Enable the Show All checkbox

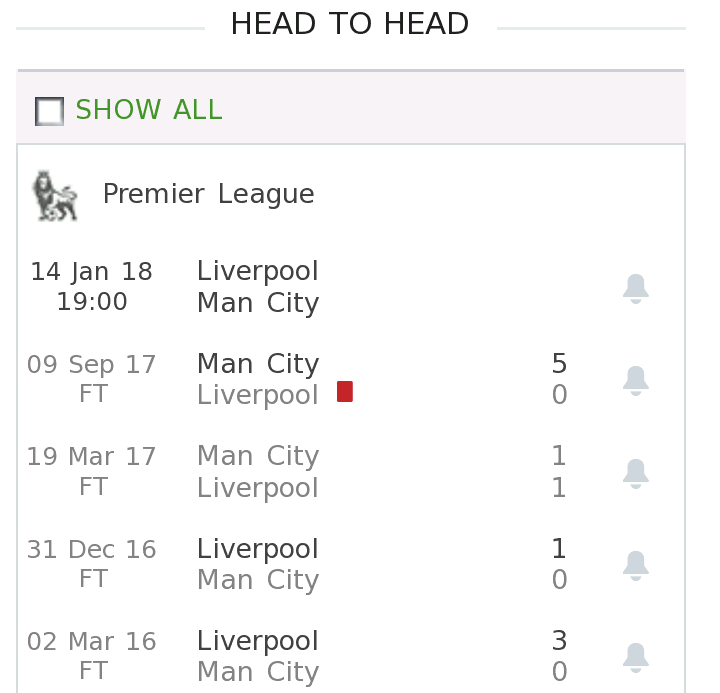click(49, 111)
